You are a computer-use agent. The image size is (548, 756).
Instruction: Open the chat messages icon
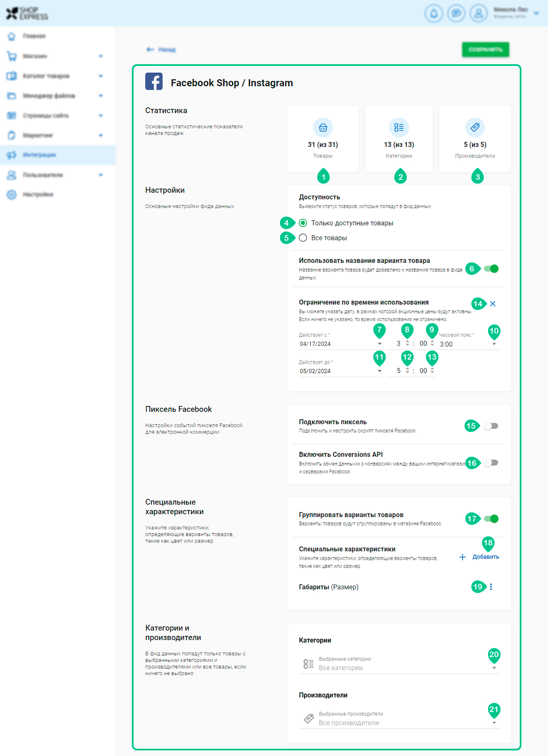(x=456, y=13)
